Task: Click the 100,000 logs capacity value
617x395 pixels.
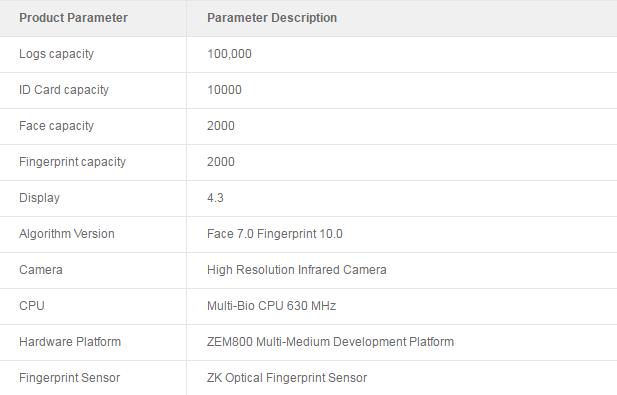Action: [x=229, y=54]
